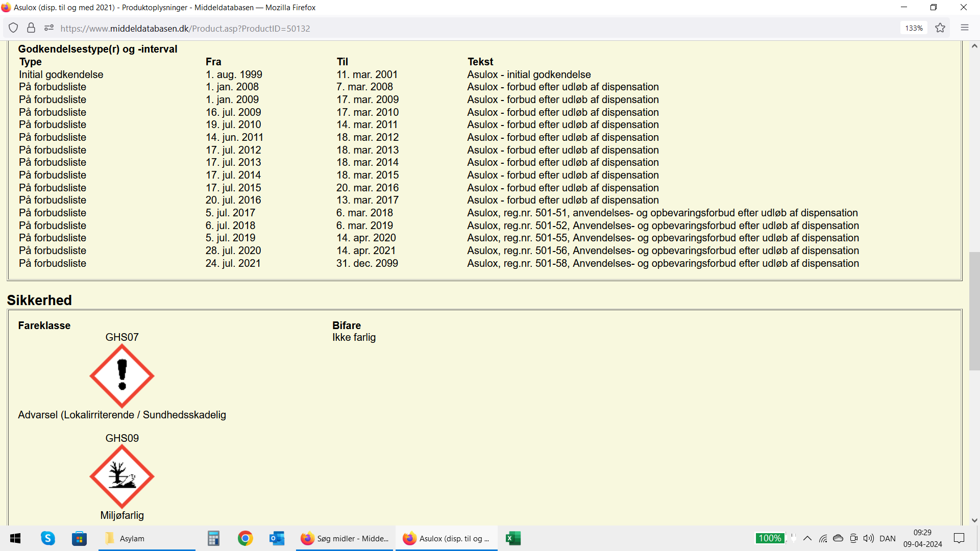Click the tracking protection shield icon
Image resolution: width=980 pixels, height=551 pixels.
[x=13, y=28]
